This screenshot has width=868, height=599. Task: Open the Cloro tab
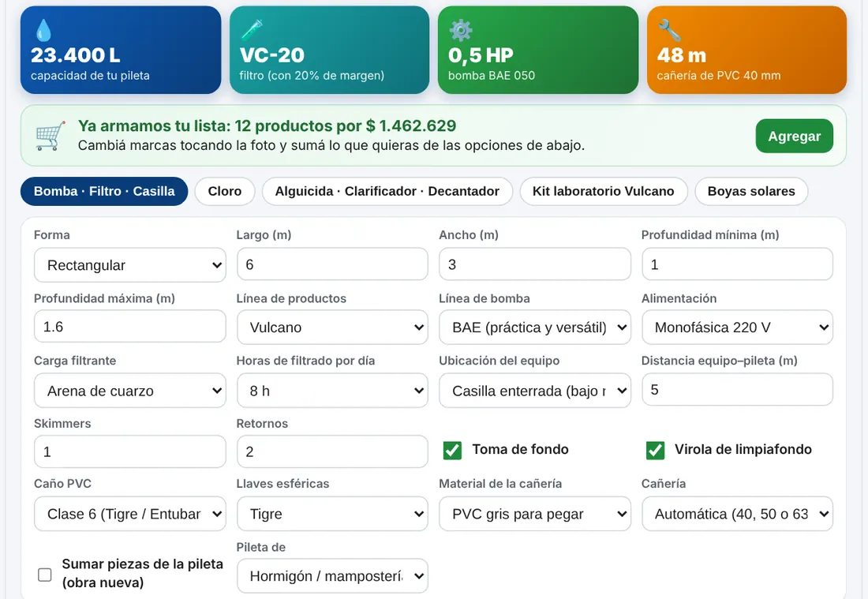225,192
